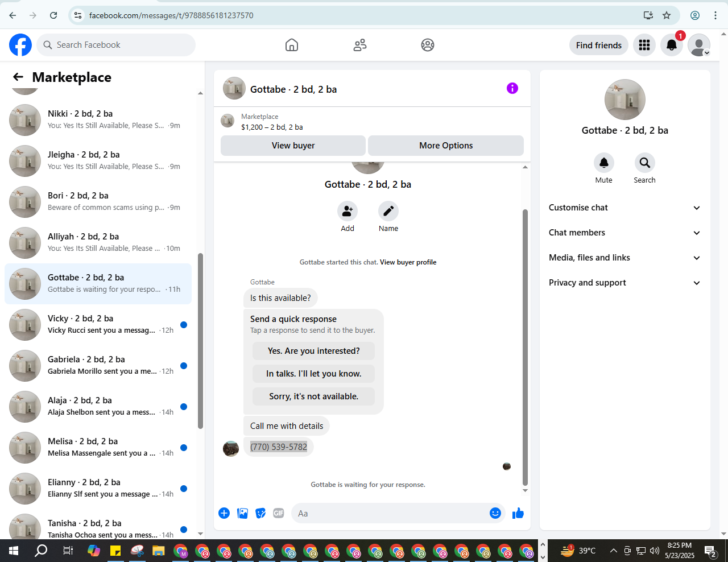
Task: Send quick reply 'Sorry, it's not available.'
Action: 314,396
